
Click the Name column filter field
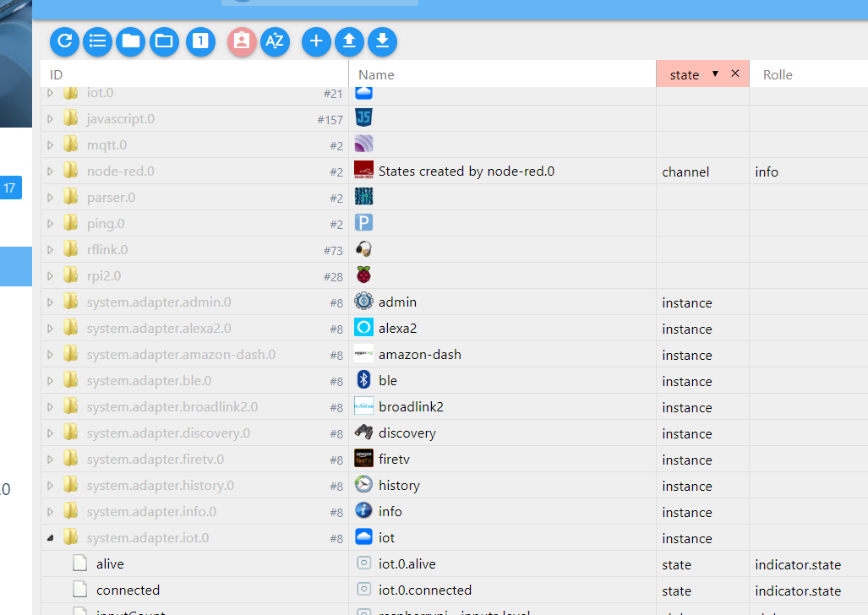point(502,74)
